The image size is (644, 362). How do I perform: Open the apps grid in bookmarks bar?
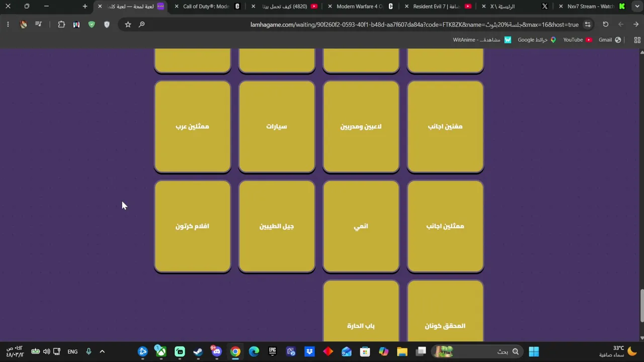click(637, 40)
